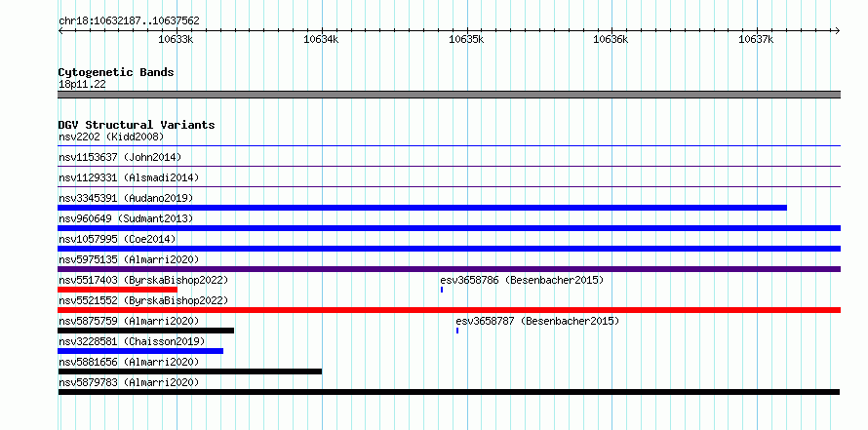Click the ruler's left end arrow

60,30
